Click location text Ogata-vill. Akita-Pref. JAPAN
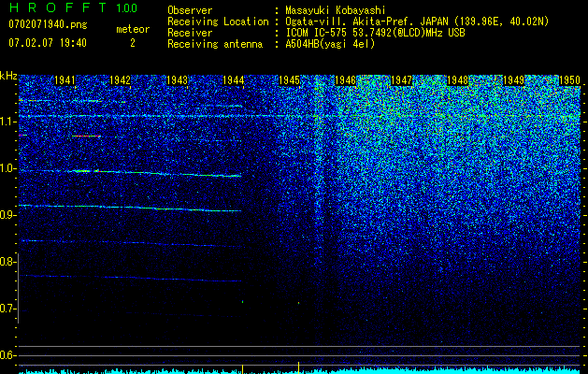The width and height of the screenshot is (588, 374). (366, 22)
